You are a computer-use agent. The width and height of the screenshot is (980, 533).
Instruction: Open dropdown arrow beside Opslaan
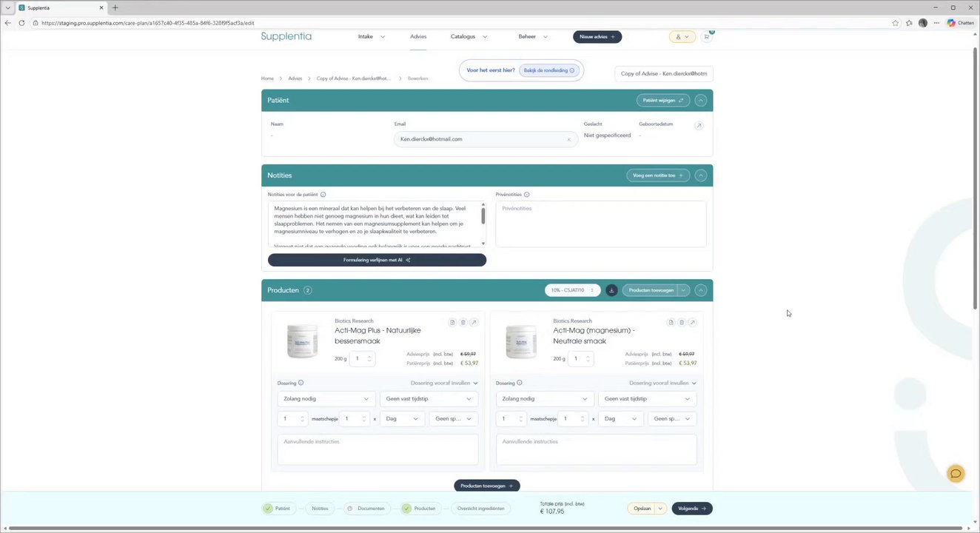(660, 509)
